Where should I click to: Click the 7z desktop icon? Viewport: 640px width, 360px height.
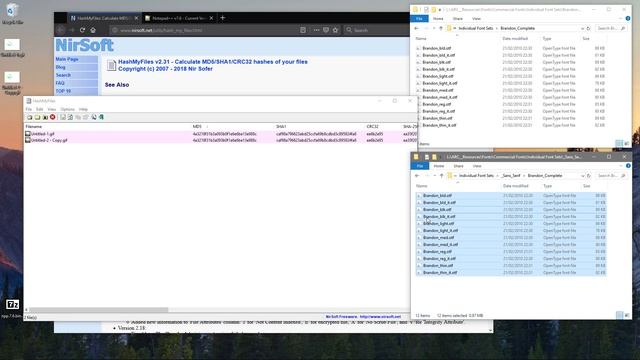pyautogui.click(x=12, y=304)
